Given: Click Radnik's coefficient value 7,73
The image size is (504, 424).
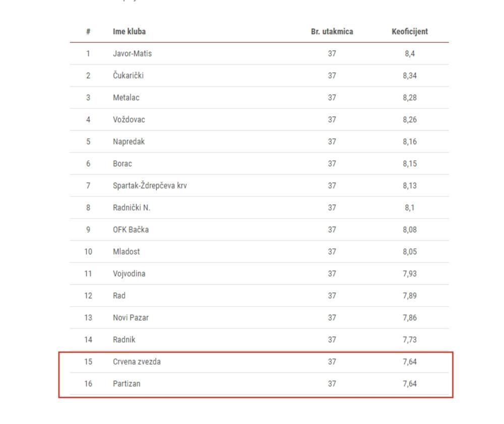Looking at the screenshot, I should 409,340.
